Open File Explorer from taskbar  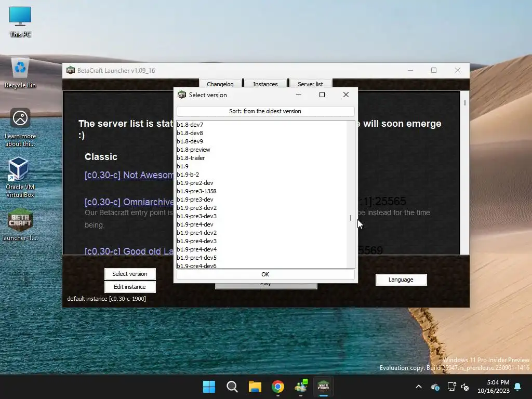(255, 387)
